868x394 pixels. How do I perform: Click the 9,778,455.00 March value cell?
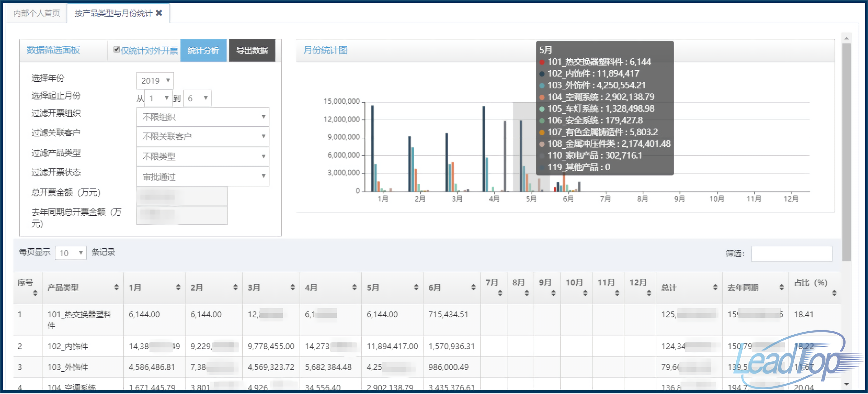click(271, 347)
